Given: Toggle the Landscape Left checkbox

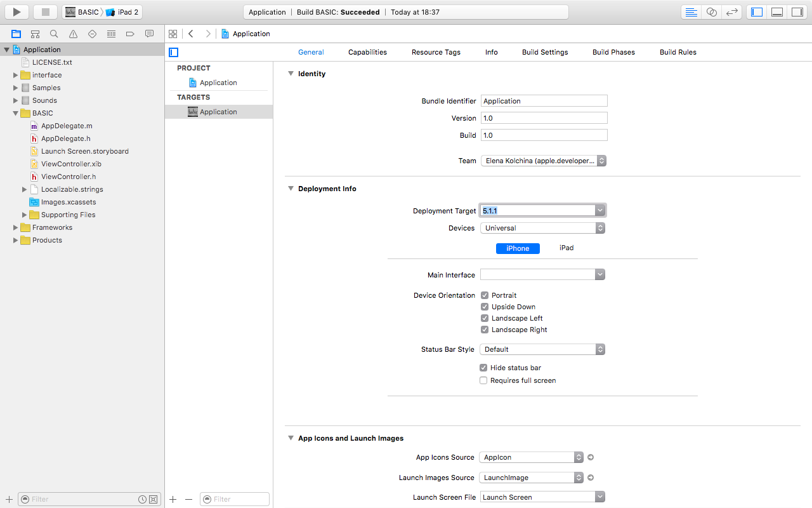Looking at the screenshot, I should pos(485,318).
